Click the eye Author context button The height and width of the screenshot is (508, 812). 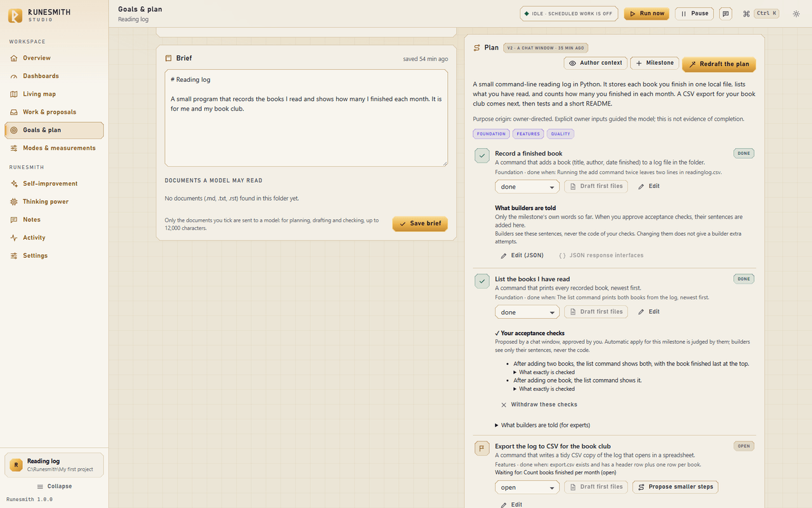[595, 63]
